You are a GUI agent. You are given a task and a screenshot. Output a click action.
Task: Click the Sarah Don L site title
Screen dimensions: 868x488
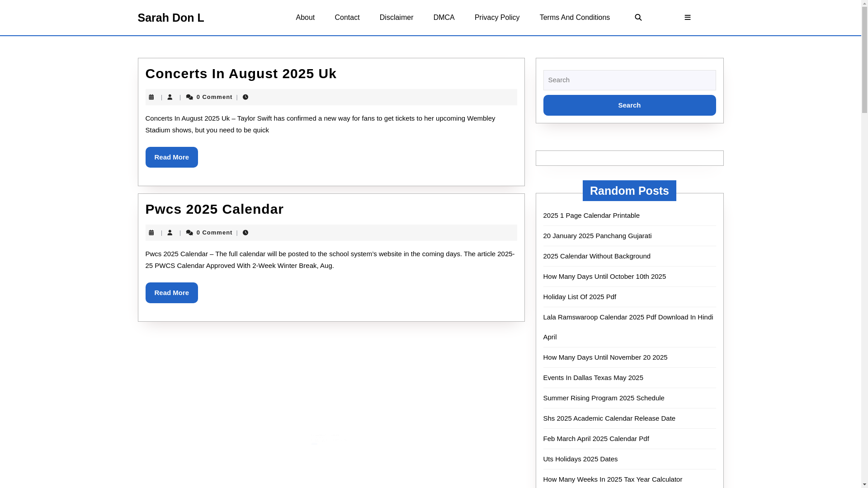click(x=171, y=18)
